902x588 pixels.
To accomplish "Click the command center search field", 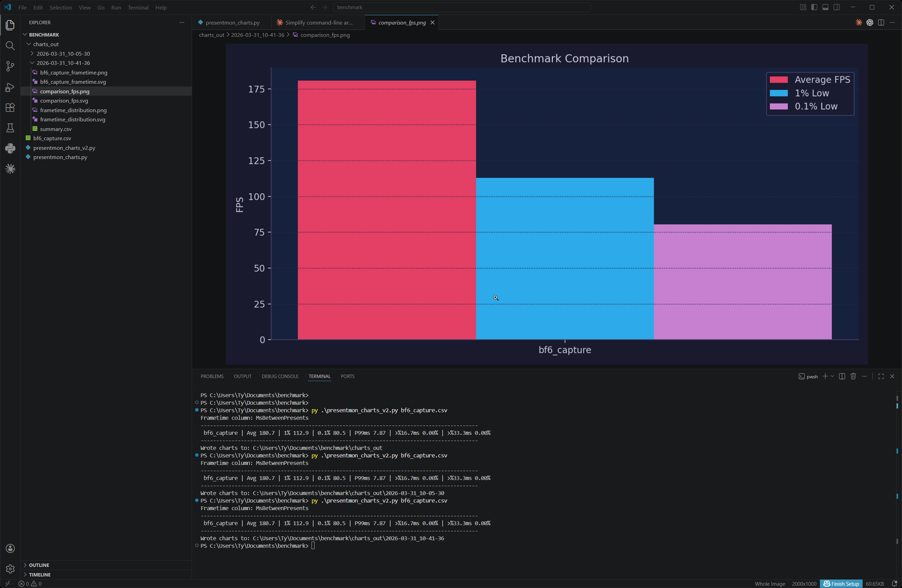I will [462, 7].
